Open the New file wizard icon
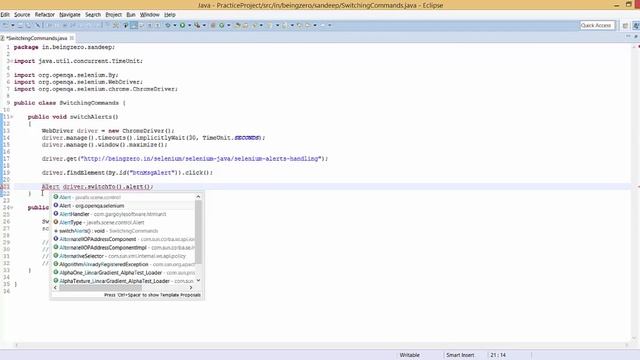The height and width of the screenshot is (360, 640). (5, 25)
